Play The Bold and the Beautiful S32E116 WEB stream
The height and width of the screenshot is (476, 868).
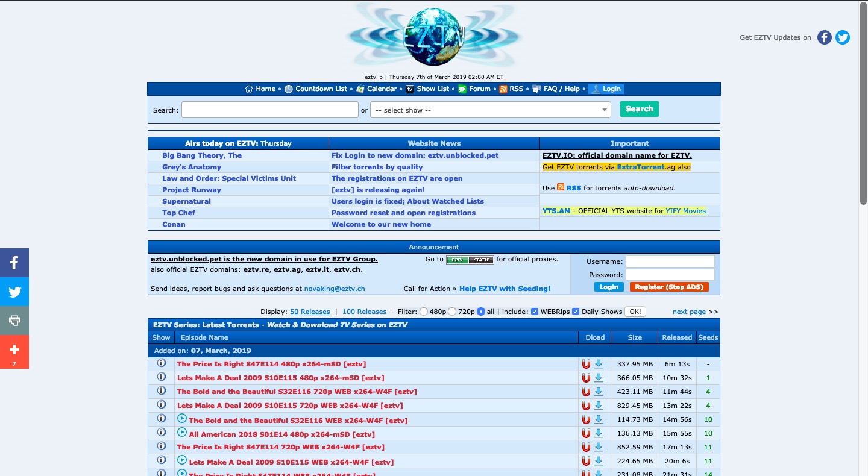click(182, 418)
